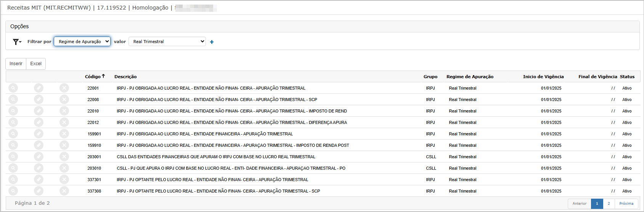Image resolution: width=644 pixels, height=212 pixels.
Task: Click the view magnifier icon for code 22001
Action: click(13, 88)
